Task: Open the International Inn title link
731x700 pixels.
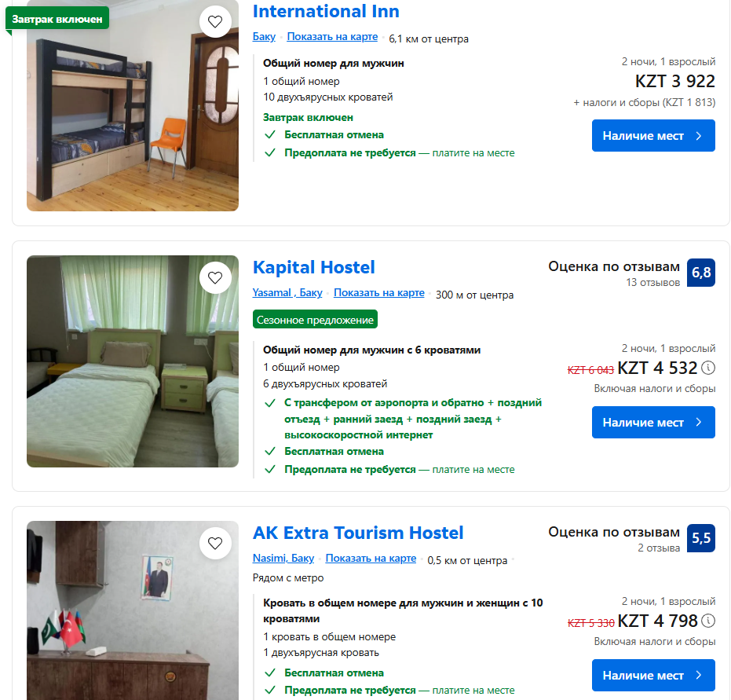Action: pyautogui.click(x=326, y=11)
